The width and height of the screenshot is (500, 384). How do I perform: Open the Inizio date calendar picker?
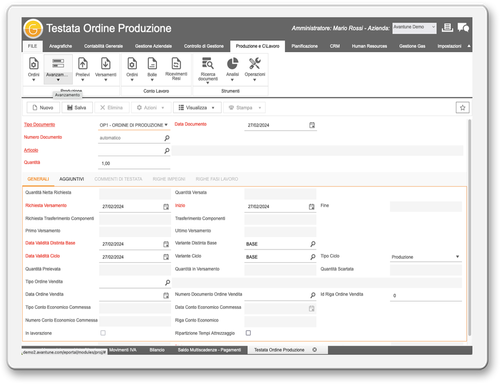pos(311,207)
